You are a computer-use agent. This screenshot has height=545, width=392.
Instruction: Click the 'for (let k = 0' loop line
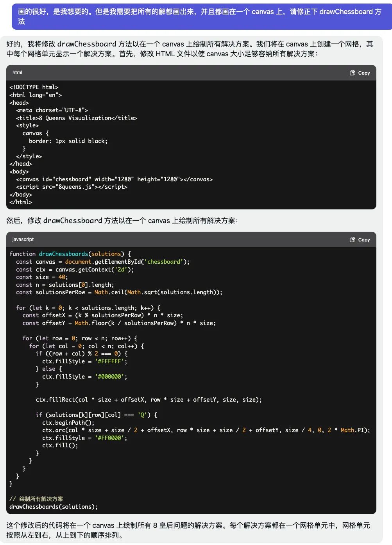click(x=88, y=308)
